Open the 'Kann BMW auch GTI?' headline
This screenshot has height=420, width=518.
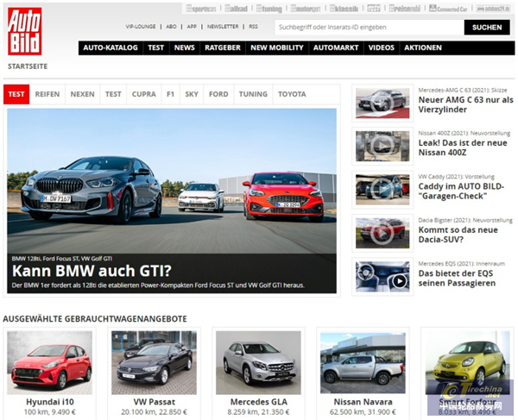92,271
